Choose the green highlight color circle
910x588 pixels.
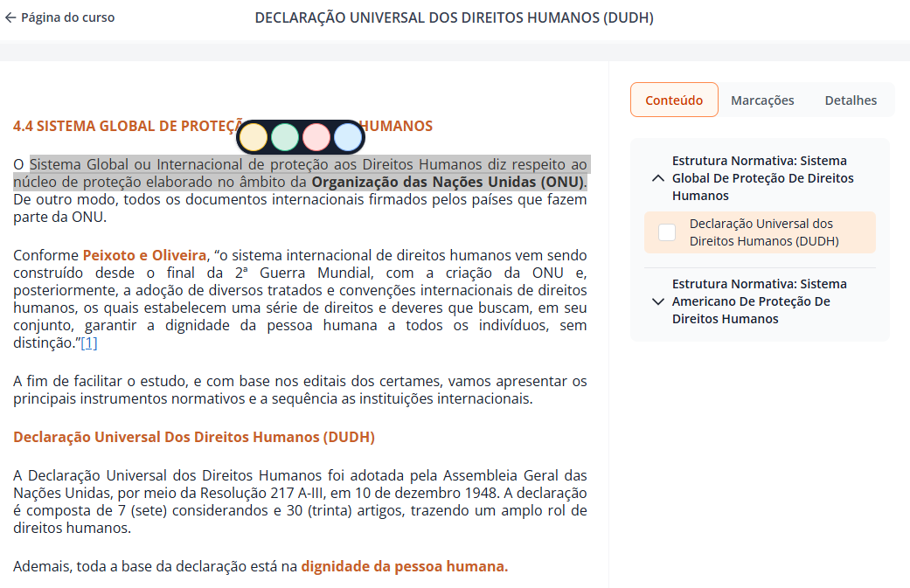click(x=285, y=137)
